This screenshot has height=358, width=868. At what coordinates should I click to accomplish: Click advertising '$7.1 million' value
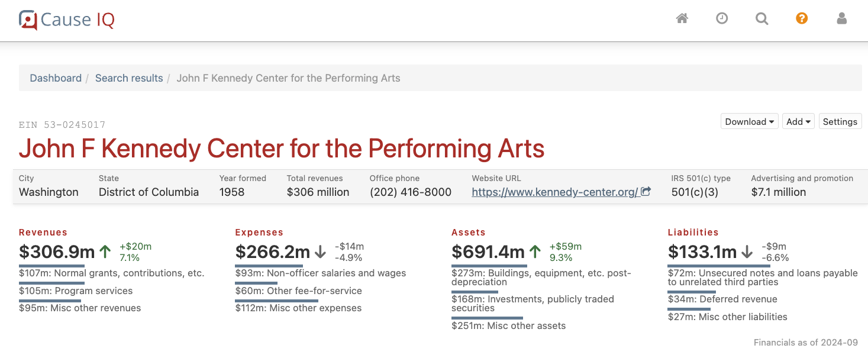coord(779,192)
